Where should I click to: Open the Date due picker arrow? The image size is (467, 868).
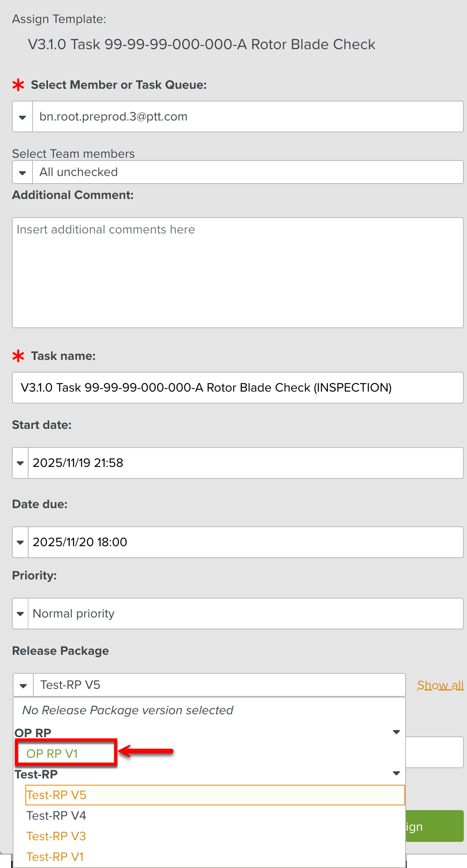pyautogui.click(x=20, y=542)
